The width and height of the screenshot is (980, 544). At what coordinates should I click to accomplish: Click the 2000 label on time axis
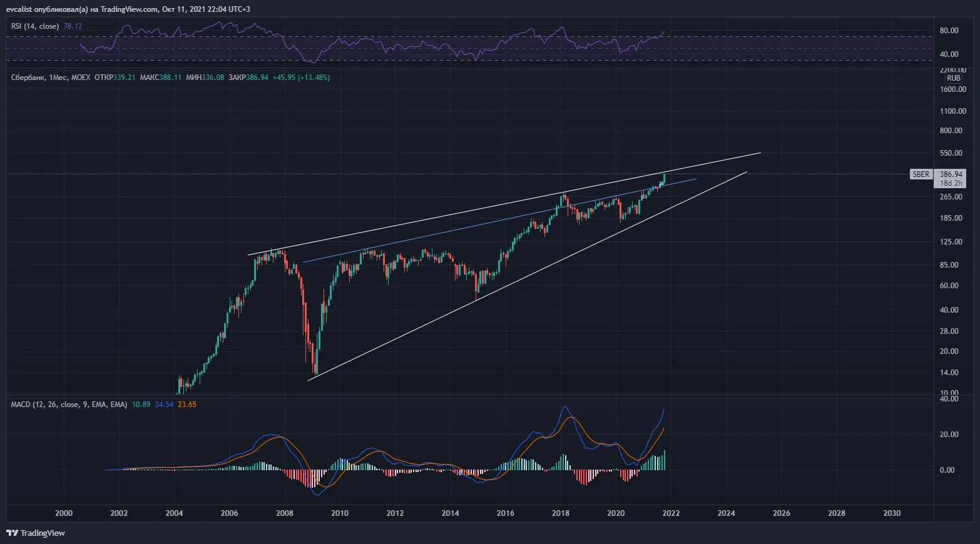coord(64,513)
